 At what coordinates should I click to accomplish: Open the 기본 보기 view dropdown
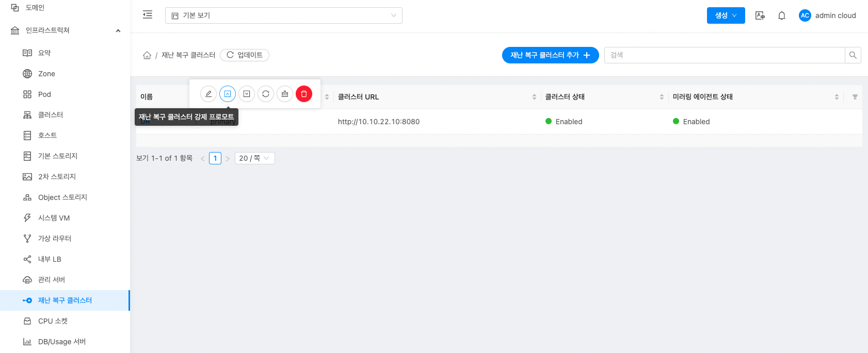283,15
